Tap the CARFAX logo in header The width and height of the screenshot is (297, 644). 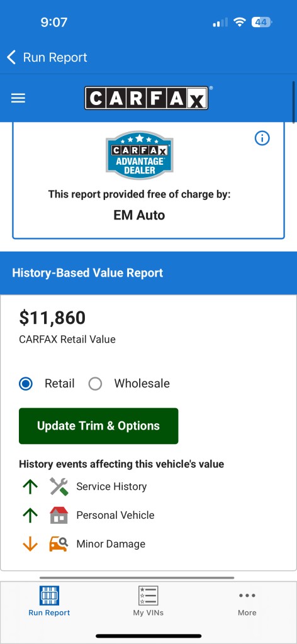pyautogui.click(x=146, y=97)
